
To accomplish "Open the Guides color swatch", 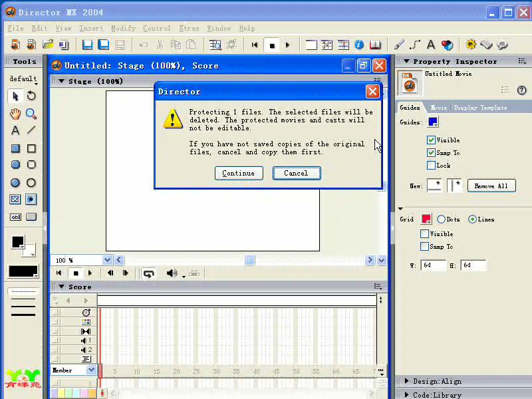I will pyautogui.click(x=434, y=122).
